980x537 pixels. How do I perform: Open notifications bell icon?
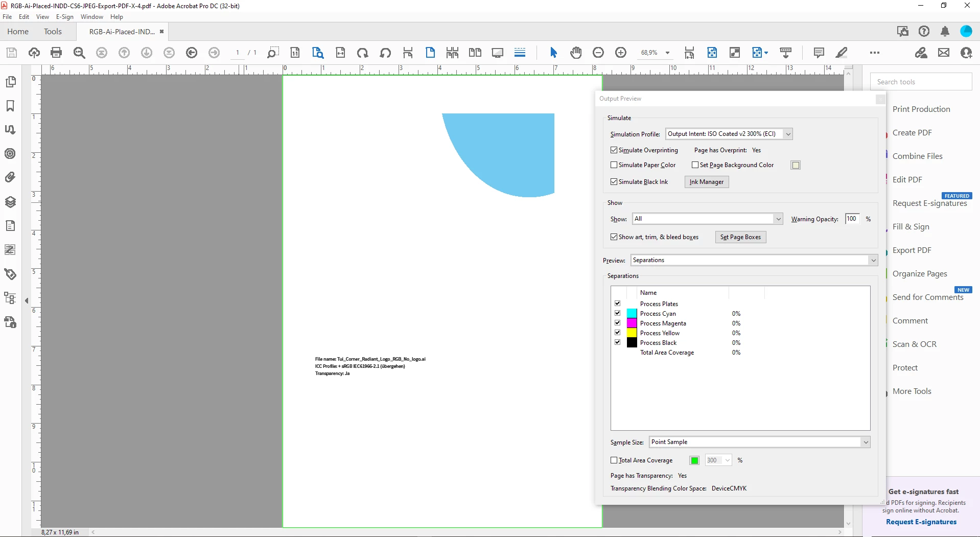pyautogui.click(x=945, y=32)
